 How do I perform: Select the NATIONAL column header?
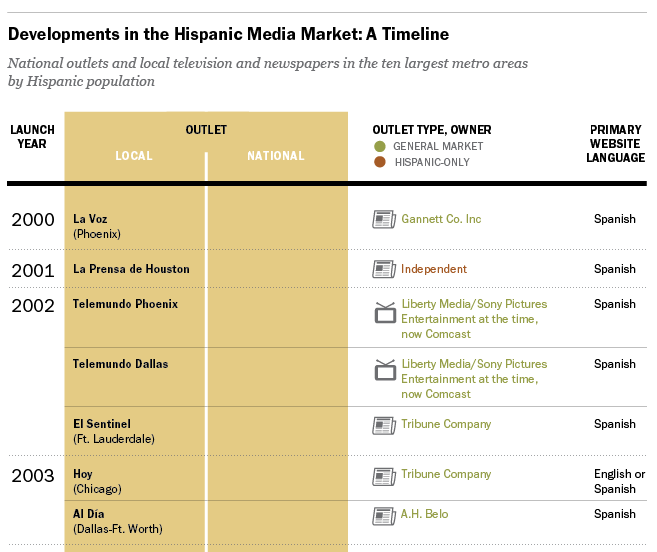[276, 156]
